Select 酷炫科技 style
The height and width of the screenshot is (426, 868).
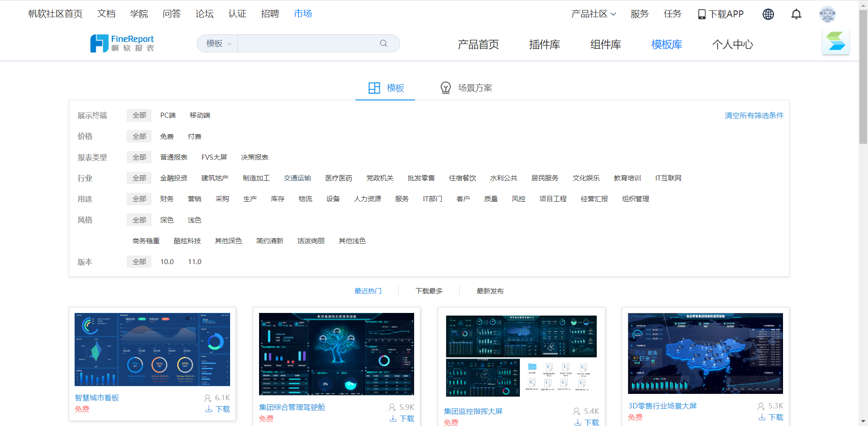tap(187, 241)
